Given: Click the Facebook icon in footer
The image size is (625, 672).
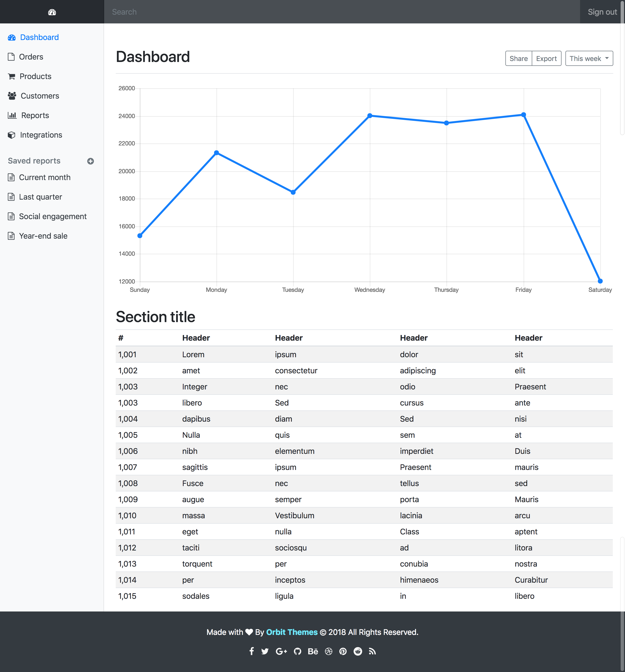Looking at the screenshot, I should (251, 651).
